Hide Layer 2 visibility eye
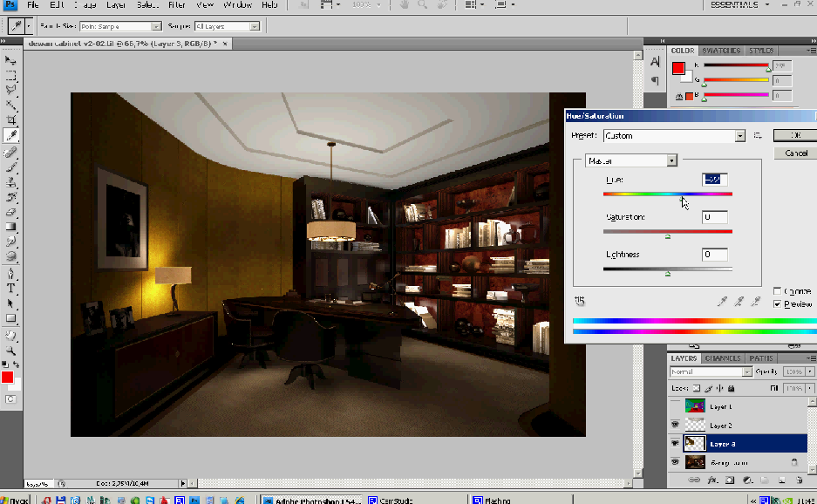This screenshot has width=817, height=504. (675, 425)
